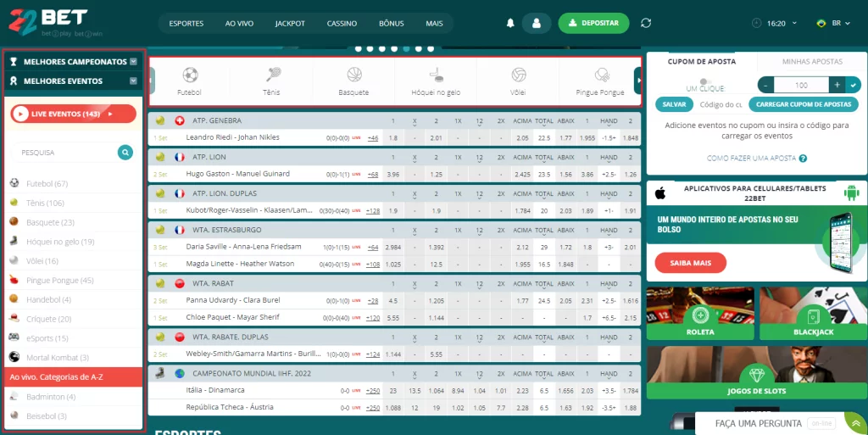The height and width of the screenshot is (435, 868).
Task: Open the Esportes menu
Action: point(186,23)
